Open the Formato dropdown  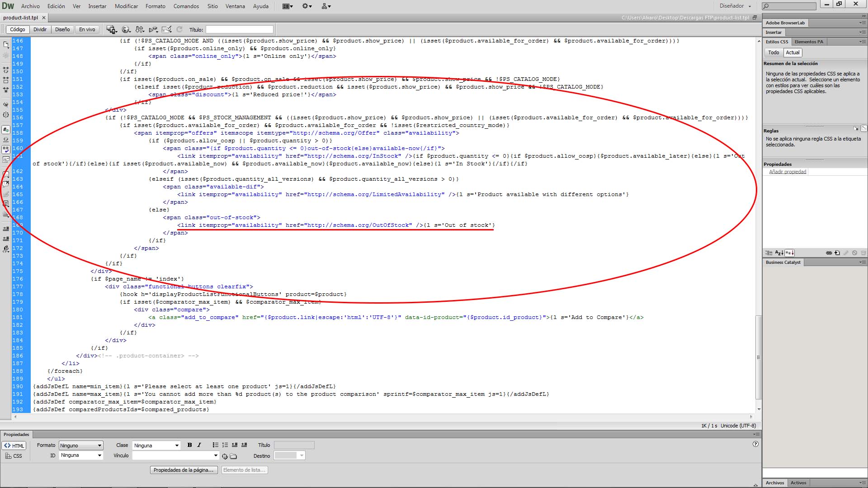point(81,446)
